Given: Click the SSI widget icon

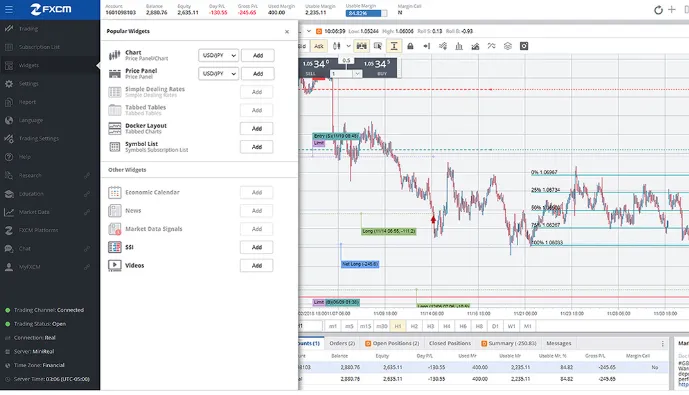Looking at the screenshot, I should [x=115, y=247].
